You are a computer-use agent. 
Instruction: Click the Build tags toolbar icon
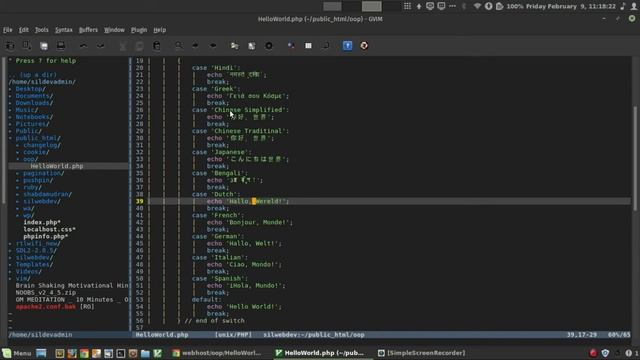[308, 46]
